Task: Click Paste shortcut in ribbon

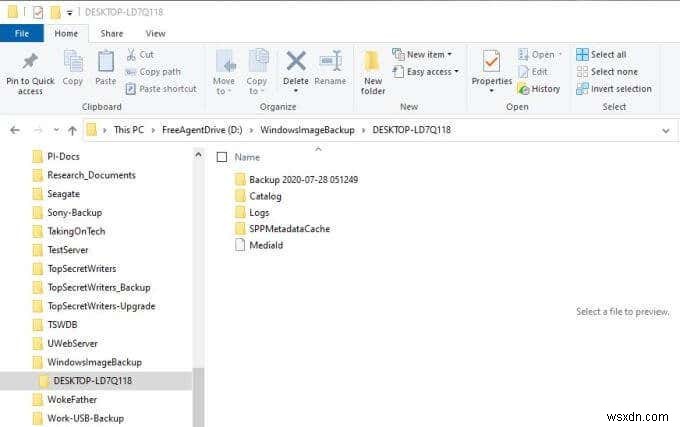Action: [161, 89]
